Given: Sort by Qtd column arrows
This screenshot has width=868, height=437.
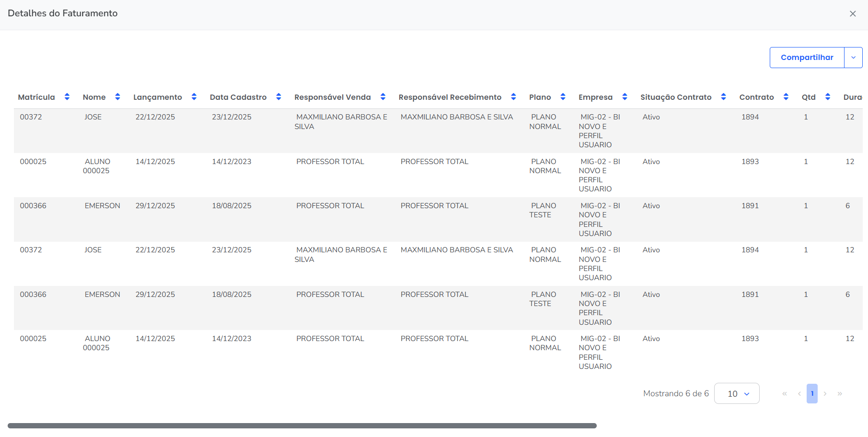Looking at the screenshot, I should tap(828, 97).
